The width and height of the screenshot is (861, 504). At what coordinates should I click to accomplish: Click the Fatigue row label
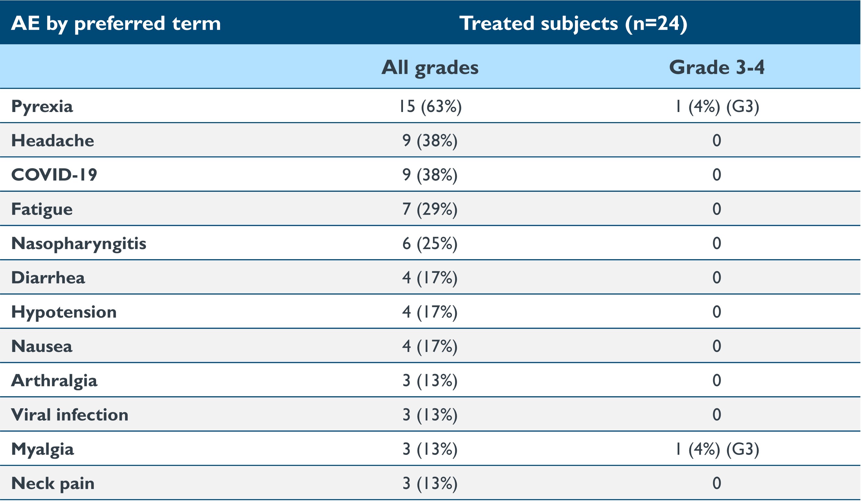pos(42,209)
